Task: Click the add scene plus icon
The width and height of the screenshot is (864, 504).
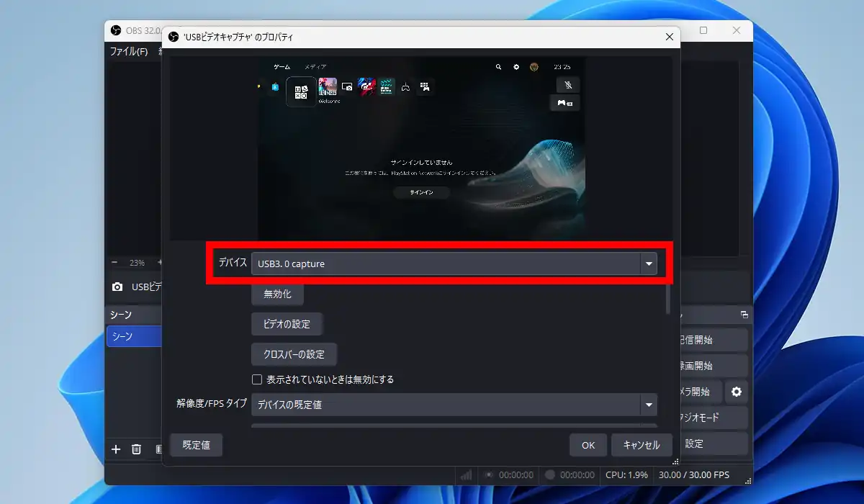Action: pyautogui.click(x=116, y=449)
